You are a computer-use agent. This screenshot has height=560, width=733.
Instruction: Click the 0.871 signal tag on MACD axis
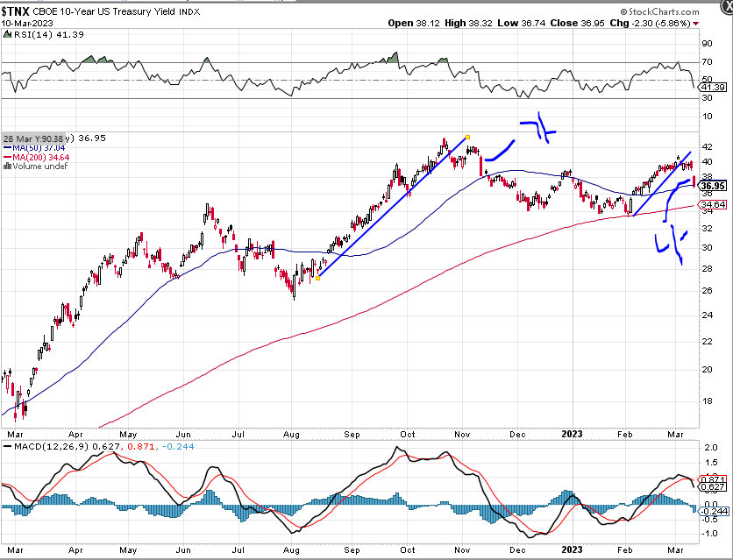(x=713, y=479)
